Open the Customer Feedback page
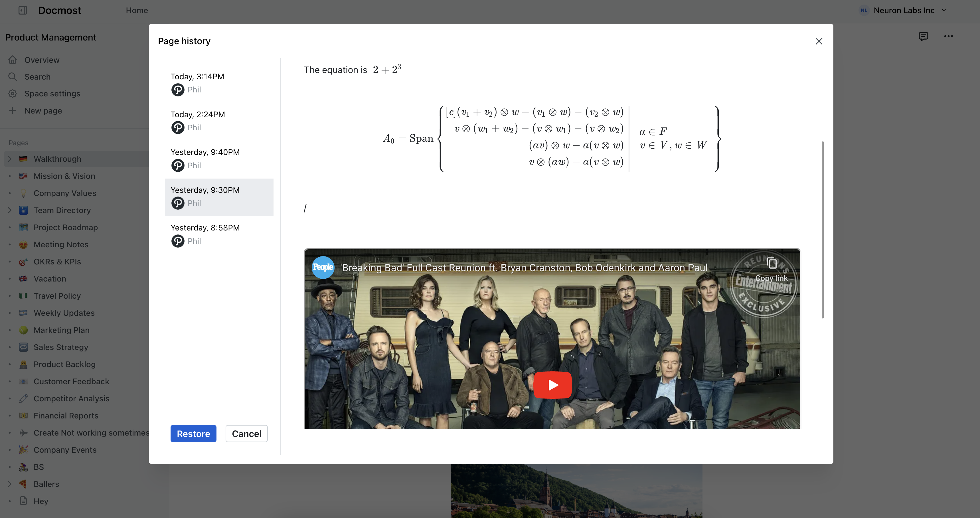This screenshot has height=518, width=980. (x=71, y=381)
